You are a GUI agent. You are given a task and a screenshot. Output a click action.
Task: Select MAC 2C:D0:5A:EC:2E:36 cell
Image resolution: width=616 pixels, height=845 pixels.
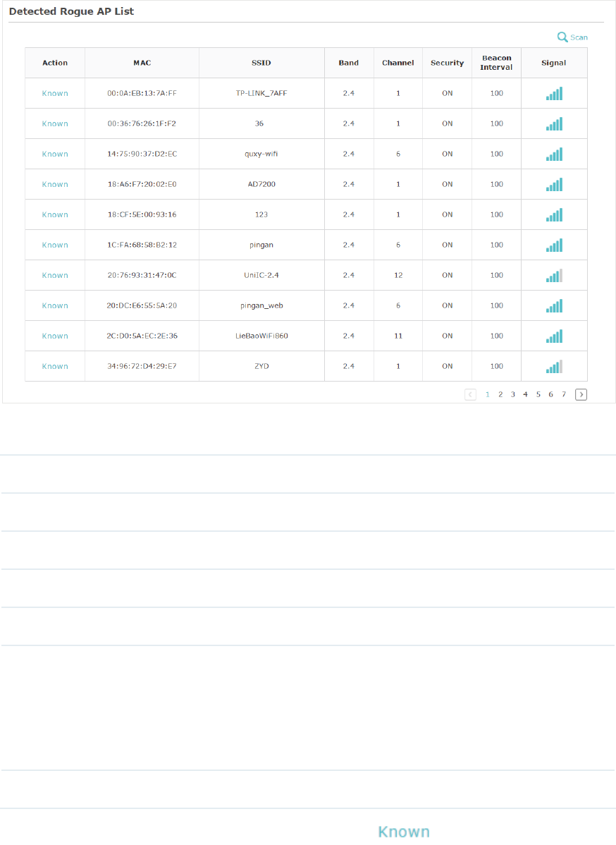[142, 336]
